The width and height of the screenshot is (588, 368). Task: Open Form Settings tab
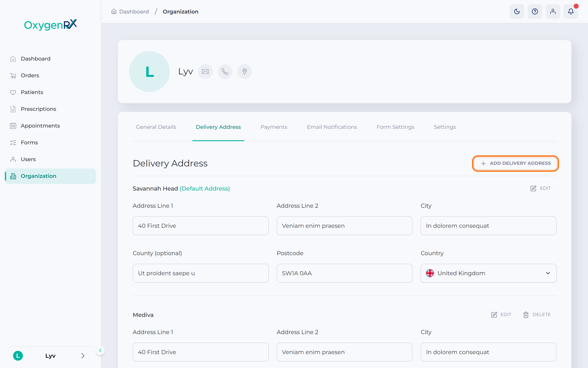[395, 127]
